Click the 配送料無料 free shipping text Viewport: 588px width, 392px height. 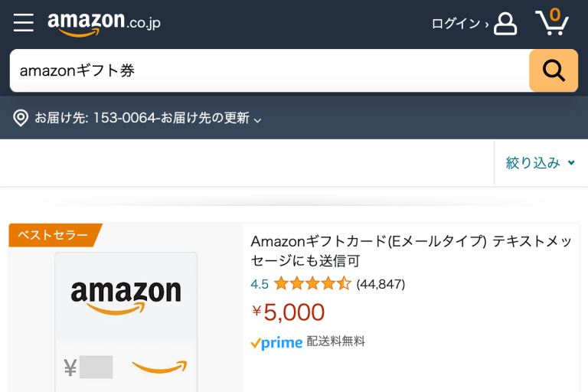[336, 341]
